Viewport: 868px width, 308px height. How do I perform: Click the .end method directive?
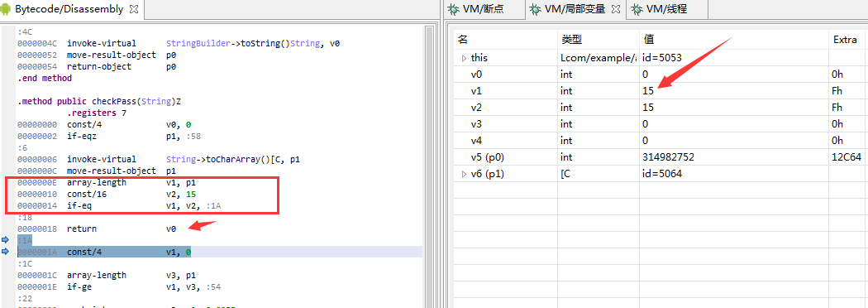coord(45,78)
